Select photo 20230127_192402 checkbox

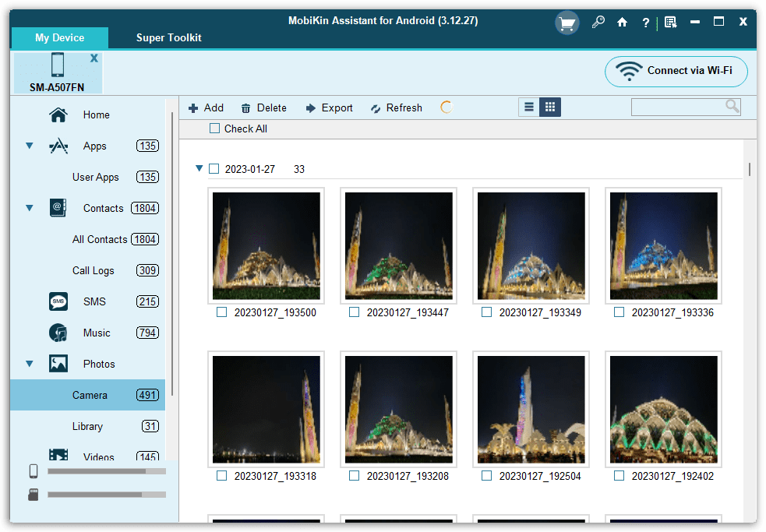coord(619,475)
